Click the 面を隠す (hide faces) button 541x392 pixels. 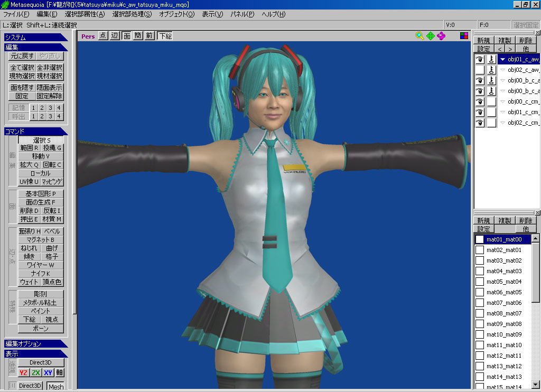coord(22,88)
